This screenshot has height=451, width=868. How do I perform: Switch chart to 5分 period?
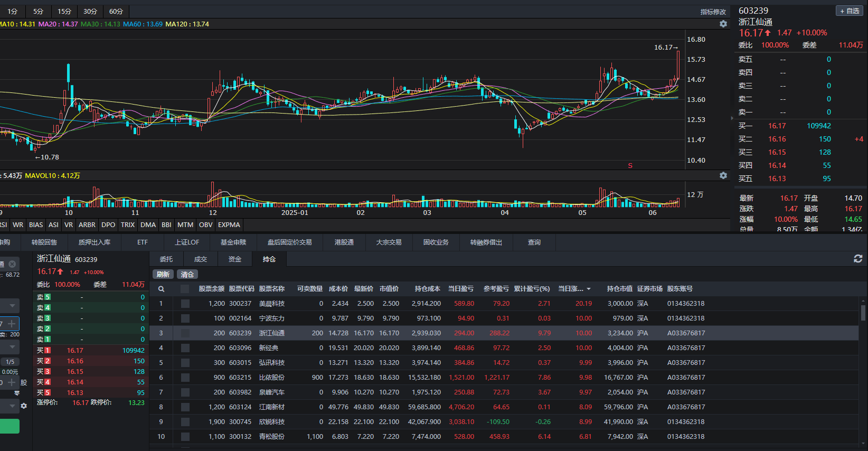coord(39,11)
